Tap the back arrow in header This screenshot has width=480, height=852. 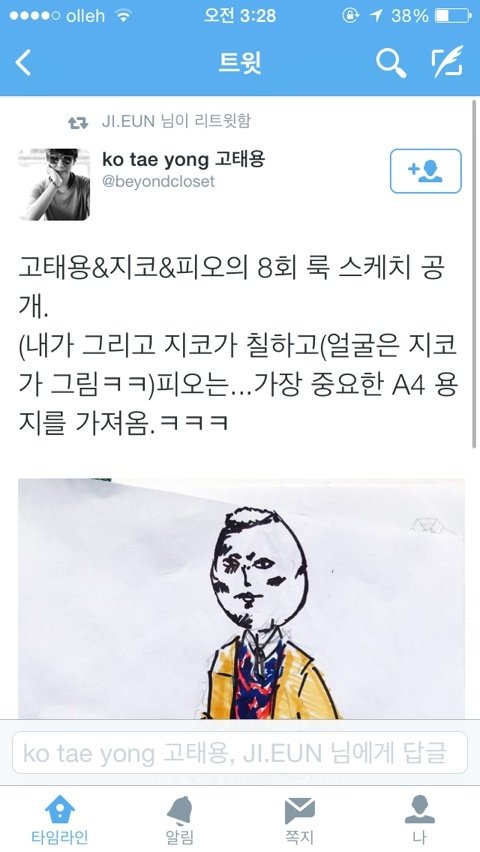[x=23, y=62]
